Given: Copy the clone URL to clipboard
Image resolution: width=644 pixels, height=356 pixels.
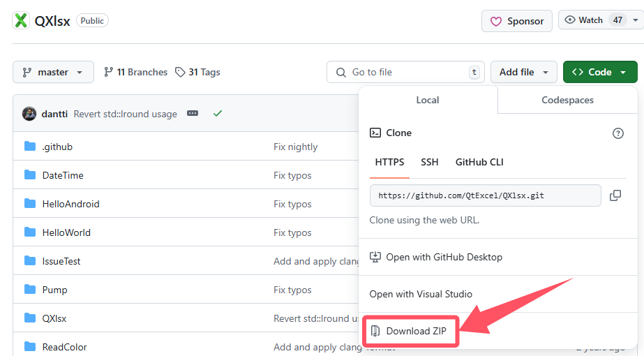Looking at the screenshot, I should pyautogui.click(x=615, y=195).
